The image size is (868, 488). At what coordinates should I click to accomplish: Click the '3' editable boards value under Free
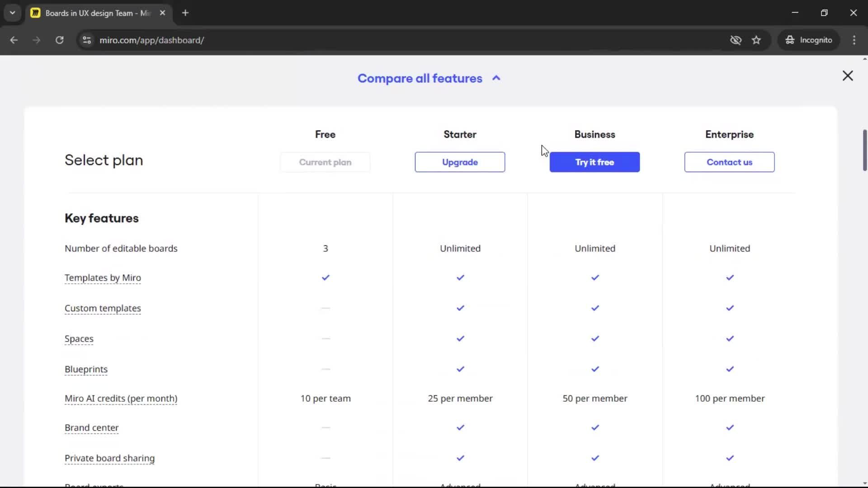(x=325, y=248)
